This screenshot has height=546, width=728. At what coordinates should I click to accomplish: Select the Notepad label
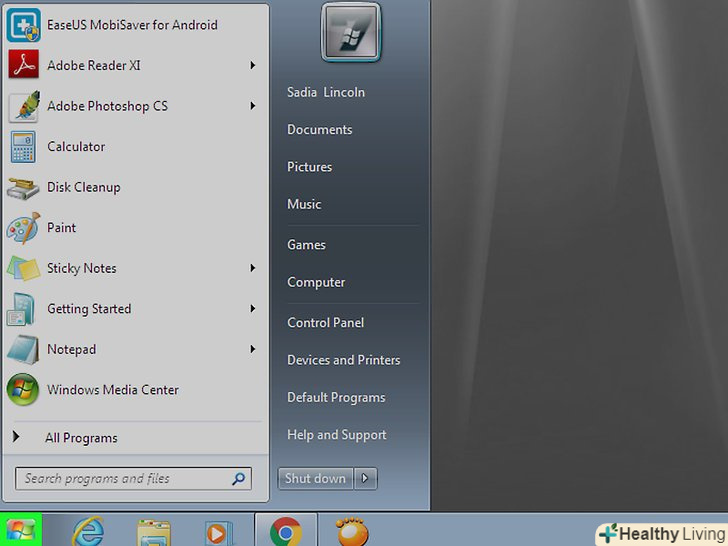click(72, 350)
